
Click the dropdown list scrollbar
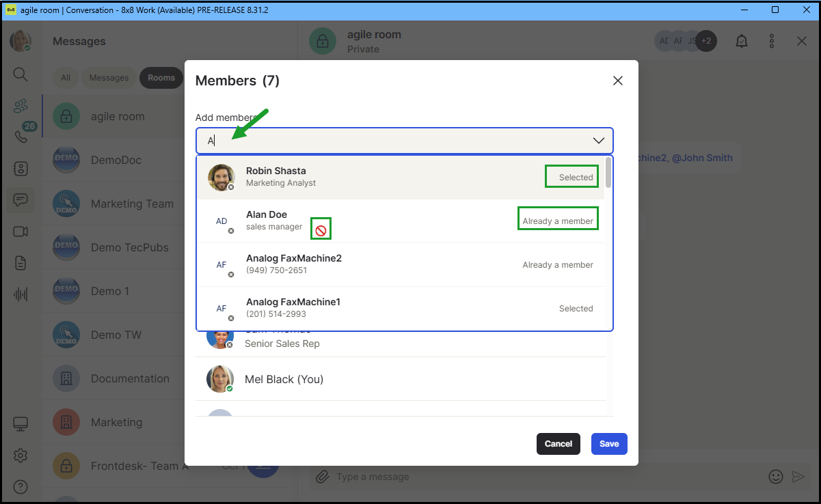point(608,173)
